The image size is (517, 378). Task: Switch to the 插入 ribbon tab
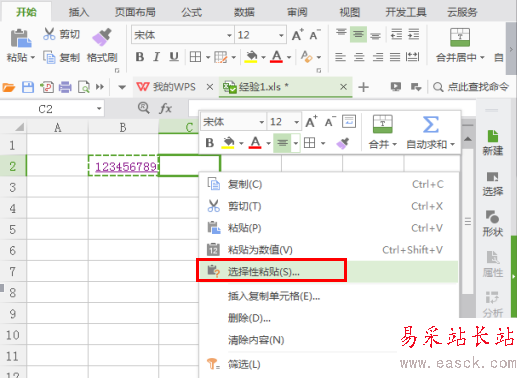[79, 12]
